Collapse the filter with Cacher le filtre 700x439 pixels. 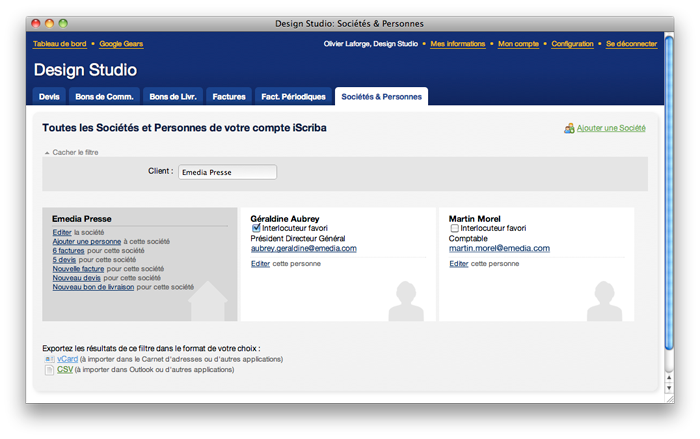pyautogui.click(x=74, y=152)
